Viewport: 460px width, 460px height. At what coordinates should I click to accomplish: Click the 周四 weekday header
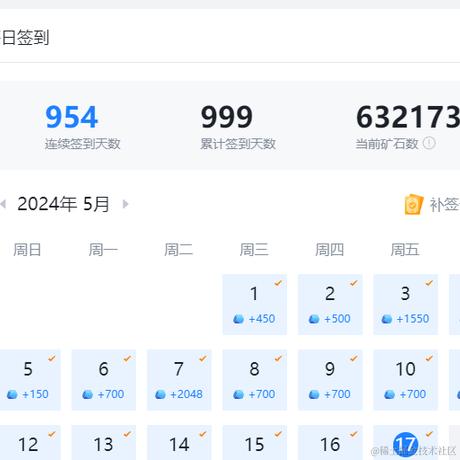point(330,250)
